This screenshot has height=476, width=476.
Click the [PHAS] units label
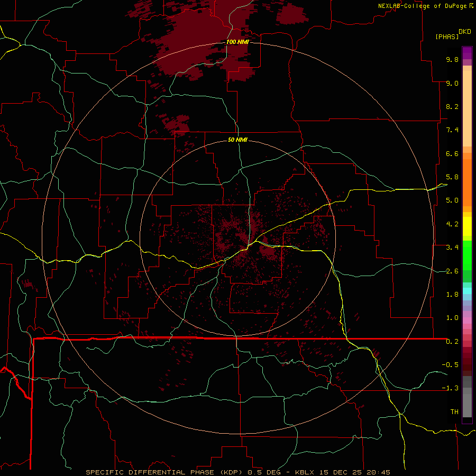pos(447,36)
